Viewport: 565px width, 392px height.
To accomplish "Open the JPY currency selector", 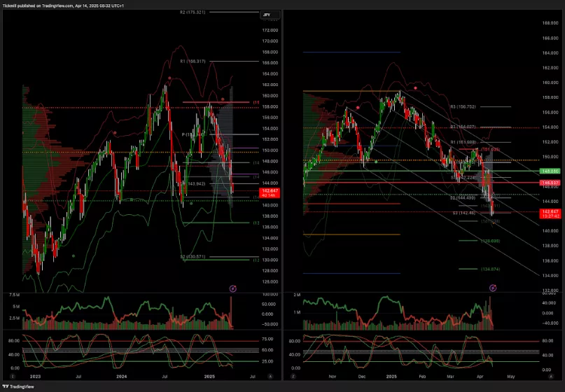I will pyautogui.click(x=270, y=15).
